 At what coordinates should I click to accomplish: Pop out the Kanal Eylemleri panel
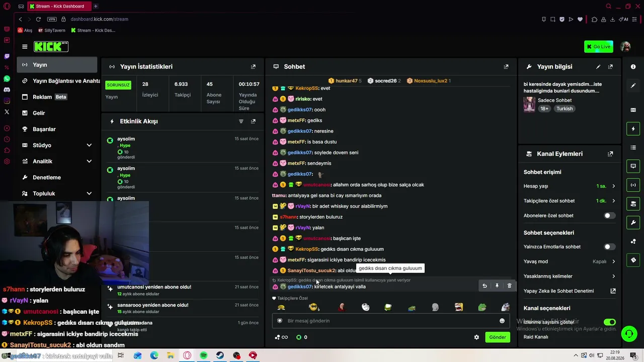click(x=610, y=154)
